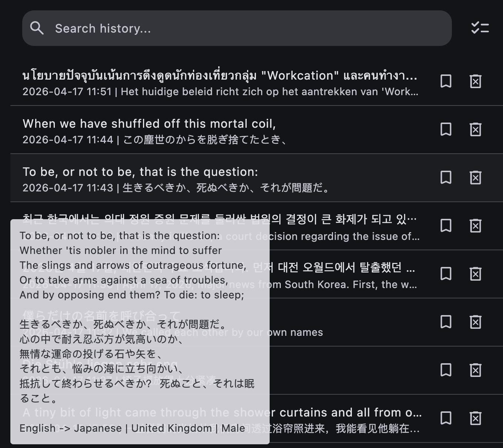
Task: Delete the 'each other by our own names' entry
Action: (476, 322)
